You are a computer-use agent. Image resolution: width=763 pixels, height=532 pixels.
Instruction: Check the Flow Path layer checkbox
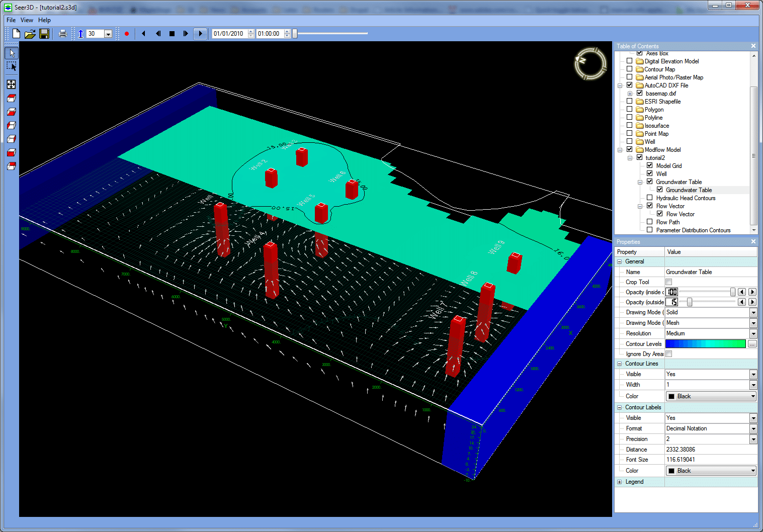point(649,222)
